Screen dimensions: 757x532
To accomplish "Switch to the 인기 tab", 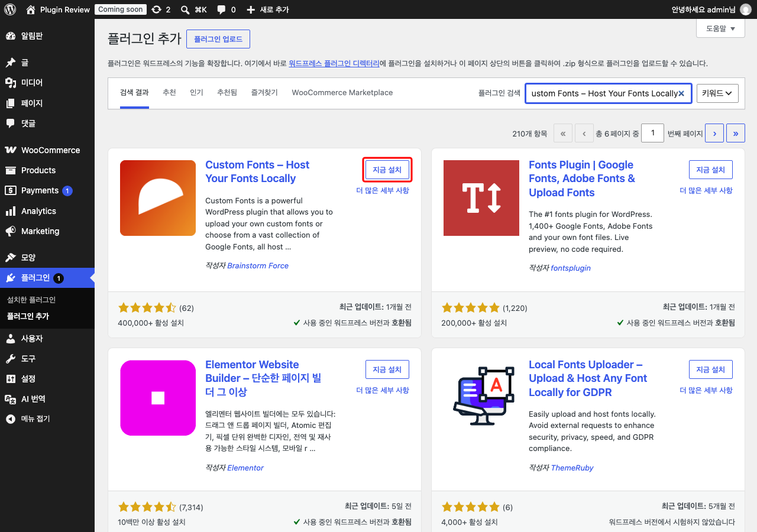I will click(x=196, y=93).
